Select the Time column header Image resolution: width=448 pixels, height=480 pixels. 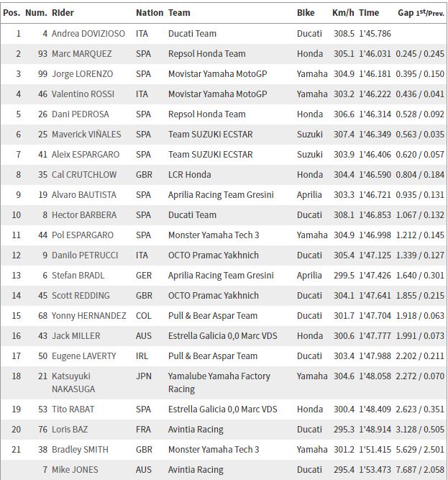[x=369, y=13]
